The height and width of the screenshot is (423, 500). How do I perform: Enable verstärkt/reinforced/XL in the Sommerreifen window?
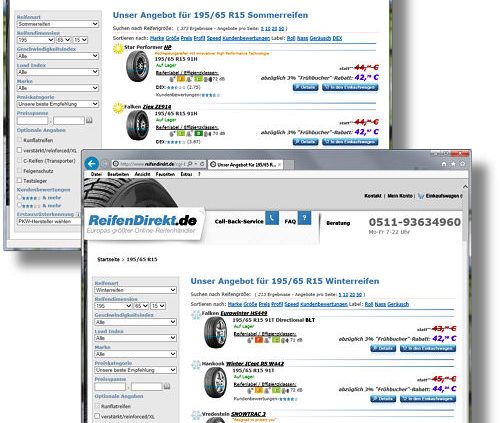[x=20, y=150]
